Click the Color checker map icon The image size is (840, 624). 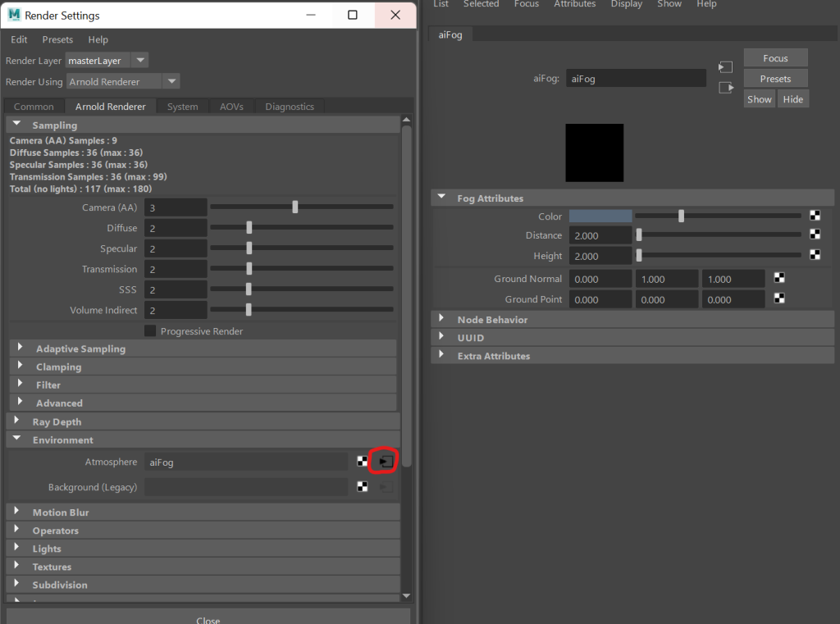[x=815, y=216]
